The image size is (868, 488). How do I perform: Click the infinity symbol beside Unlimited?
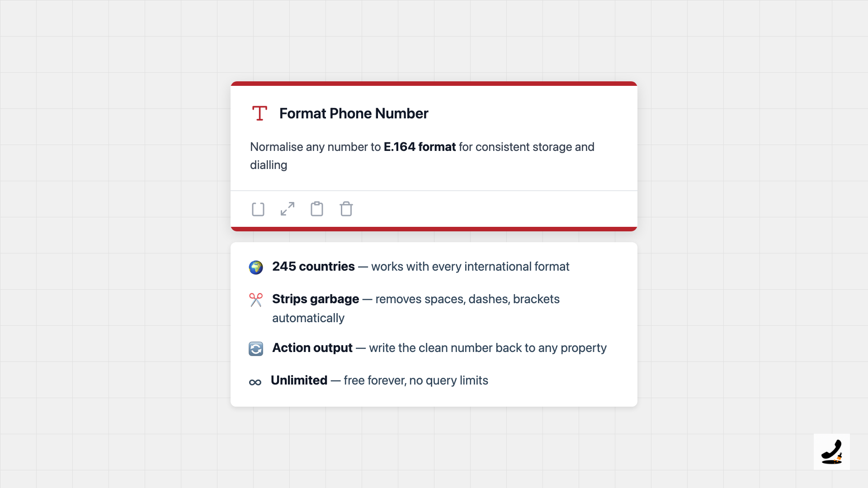255,382
